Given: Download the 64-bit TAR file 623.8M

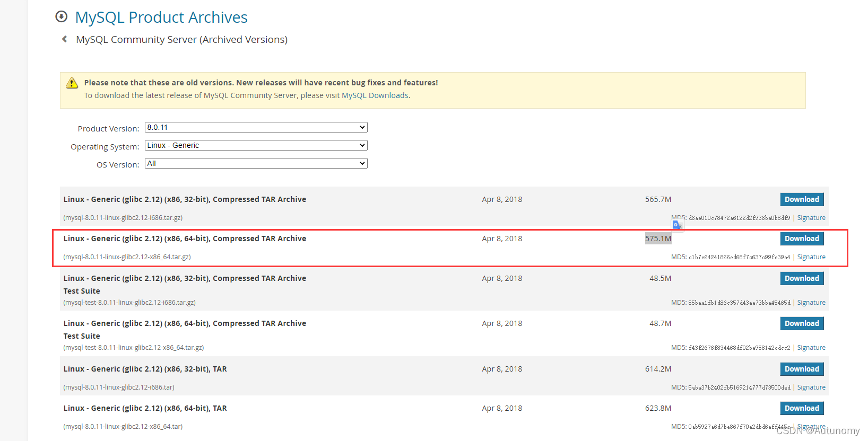Looking at the screenshot, I should (x=802, y=408).
